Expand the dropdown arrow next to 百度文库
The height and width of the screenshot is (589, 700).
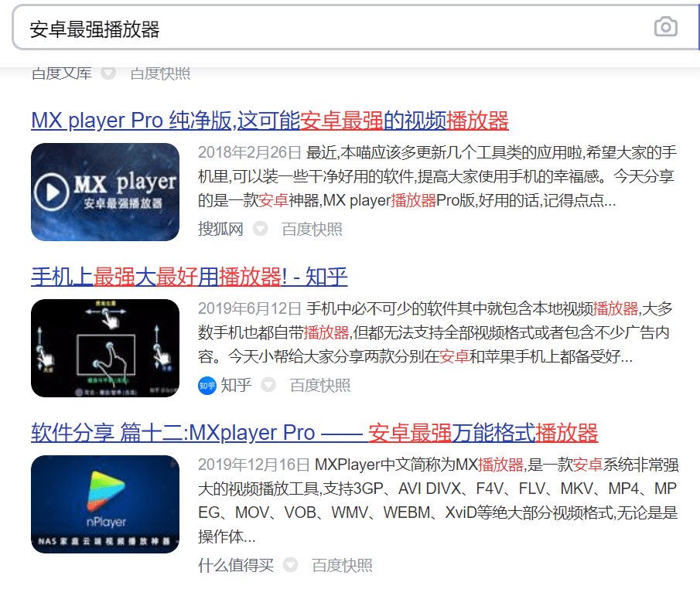pyautogui.click(x=109, y=73)
